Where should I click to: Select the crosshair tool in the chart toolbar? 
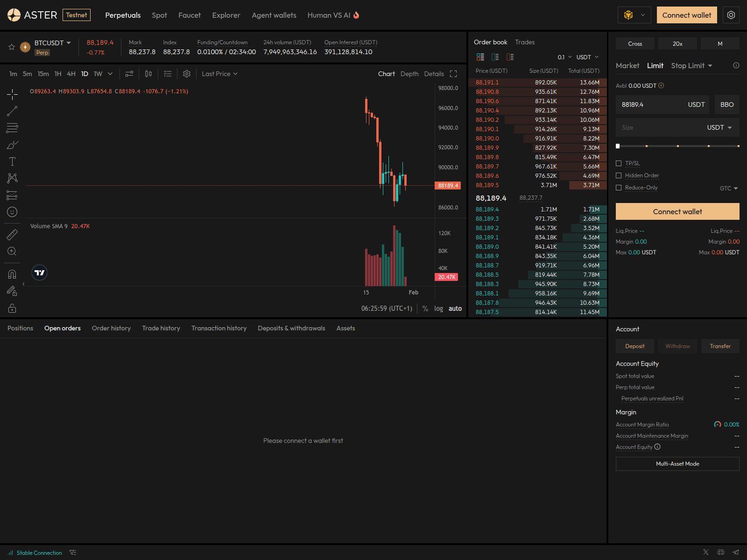click(x=12, y=94)
